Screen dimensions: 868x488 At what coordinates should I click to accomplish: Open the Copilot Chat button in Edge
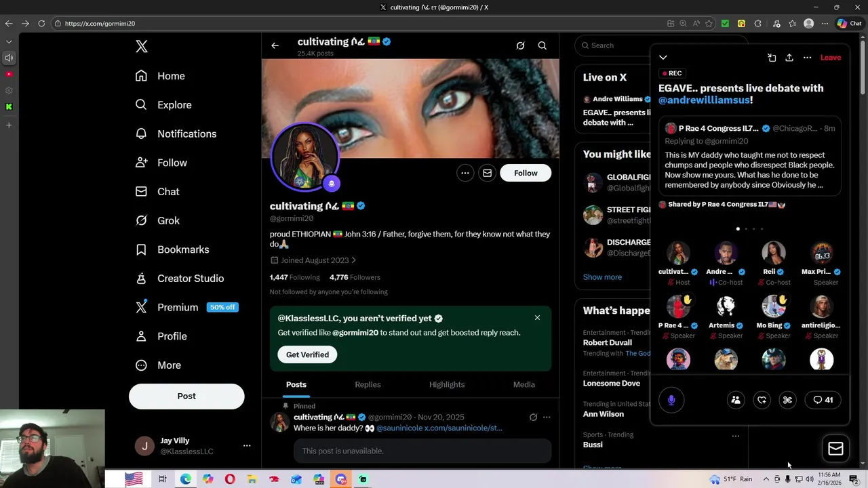(x=849, y=24)
